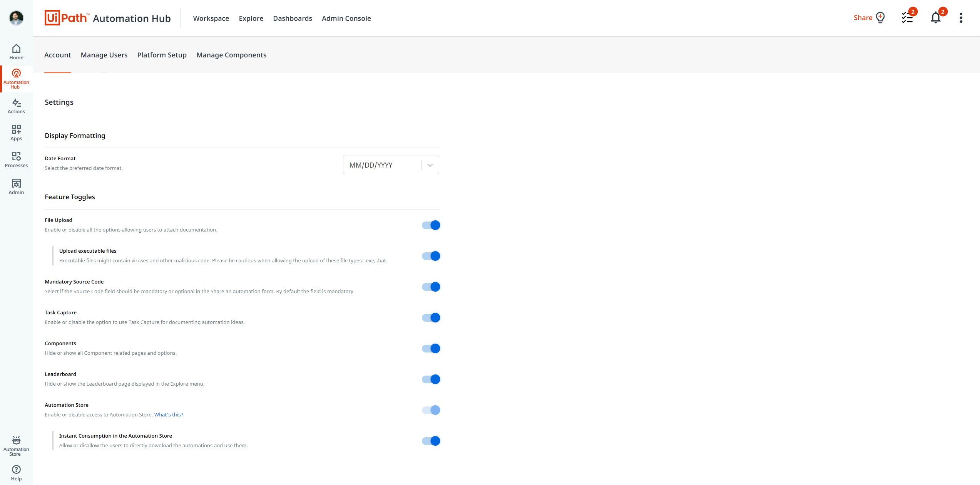This screenshot has height=485, width=980.
Task: Open the Help icon in the sidebar
Action: pos(16,473)
